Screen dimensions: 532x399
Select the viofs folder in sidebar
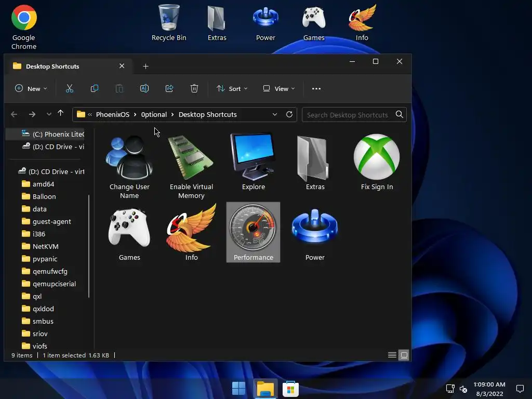(x=34, y=346)
